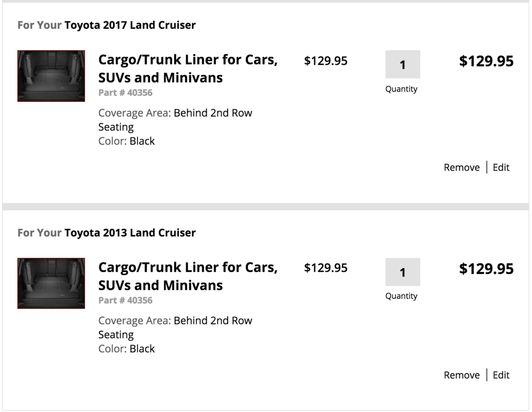This screenshot has height=412, width=532.
Task: Click the bold $129.95 total for 2017 item
Action: pos(486,61)
